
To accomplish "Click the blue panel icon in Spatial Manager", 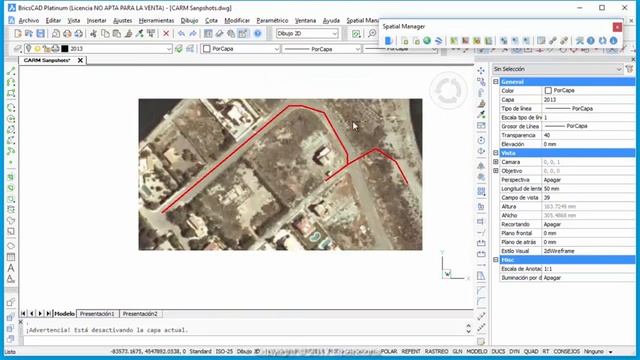I will coord(389,40).
